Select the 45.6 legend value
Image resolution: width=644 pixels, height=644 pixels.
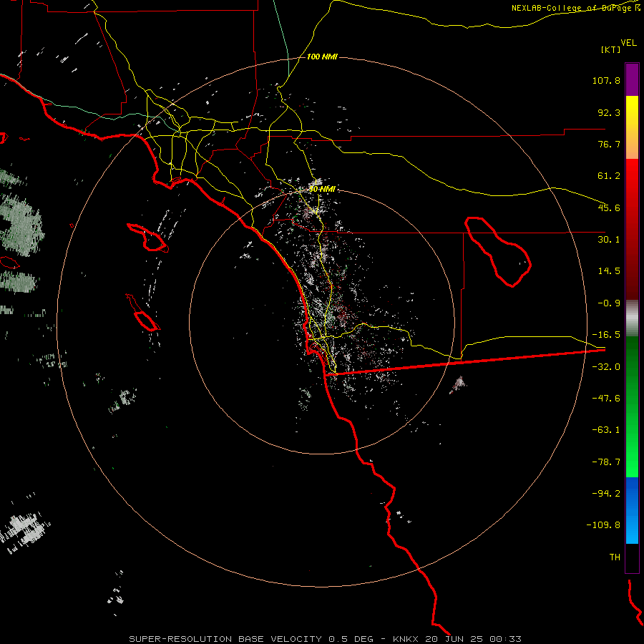point(609,208)
